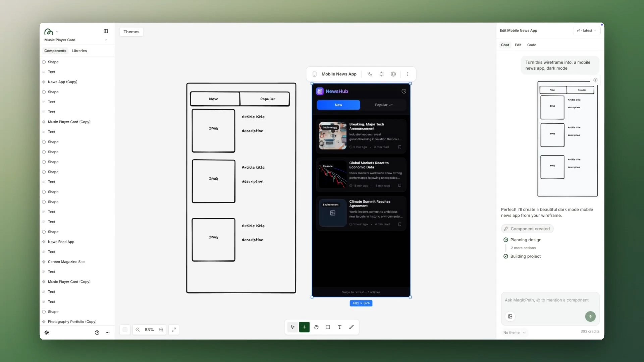This screenshot has height=362, width=644.
Task: Switch to the Code tab
Action: [x=532, y=45]
